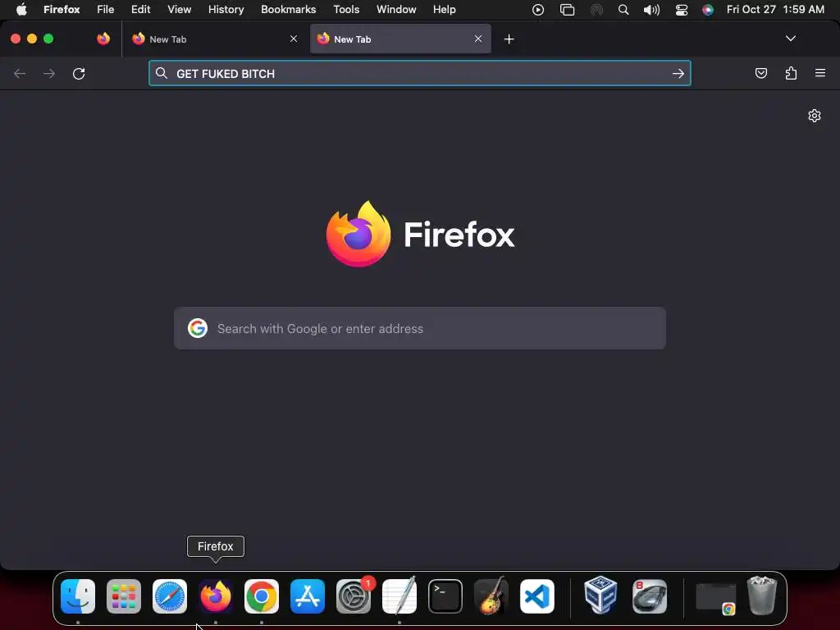Close the first New Tab
This screenshot has width=840, height=630.
click(x=294, y=39)
